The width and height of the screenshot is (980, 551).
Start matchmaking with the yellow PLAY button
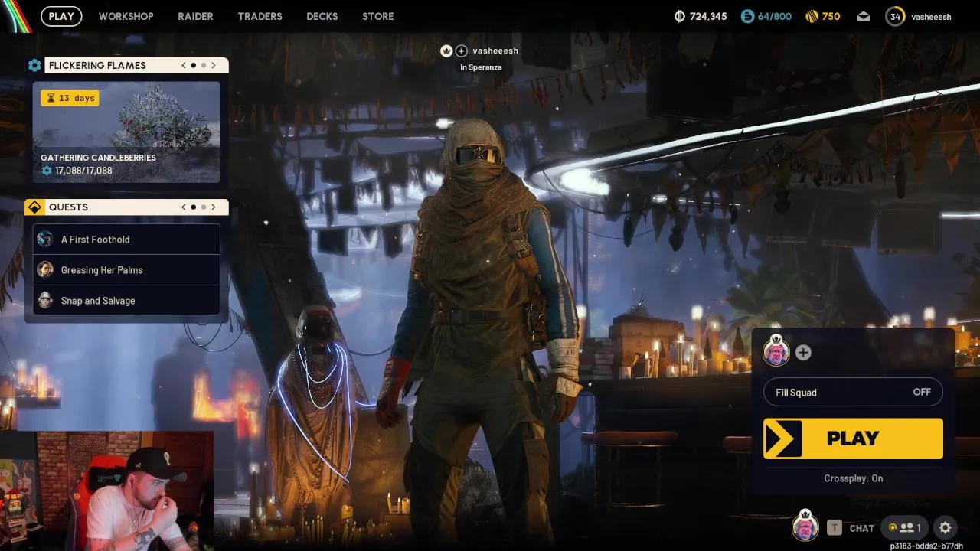point(853,439)
